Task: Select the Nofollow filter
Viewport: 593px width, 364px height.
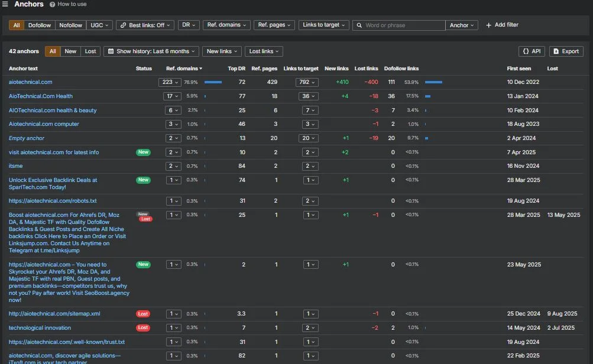Action: pyautogui.click(x=70, y=25)
